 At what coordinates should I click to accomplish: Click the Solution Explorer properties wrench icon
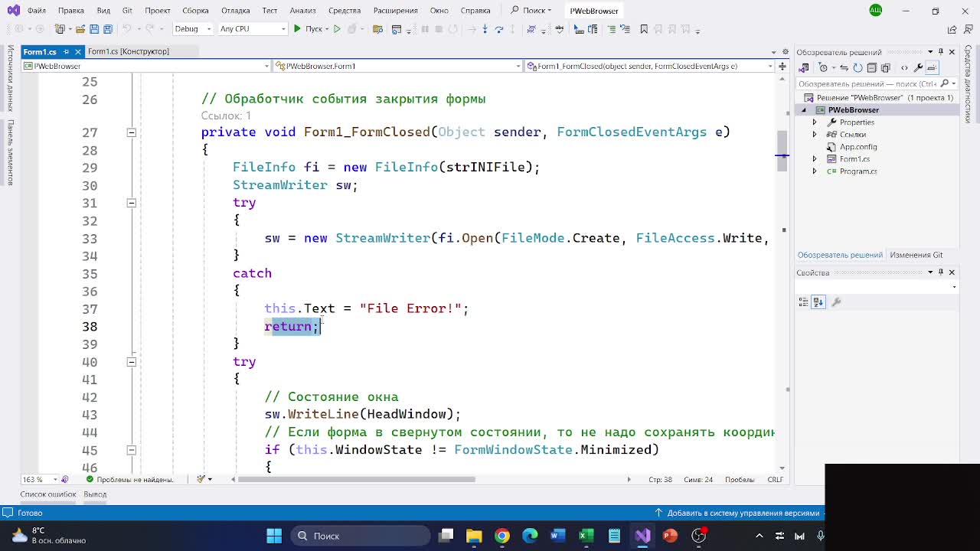[x=919, y=67]
